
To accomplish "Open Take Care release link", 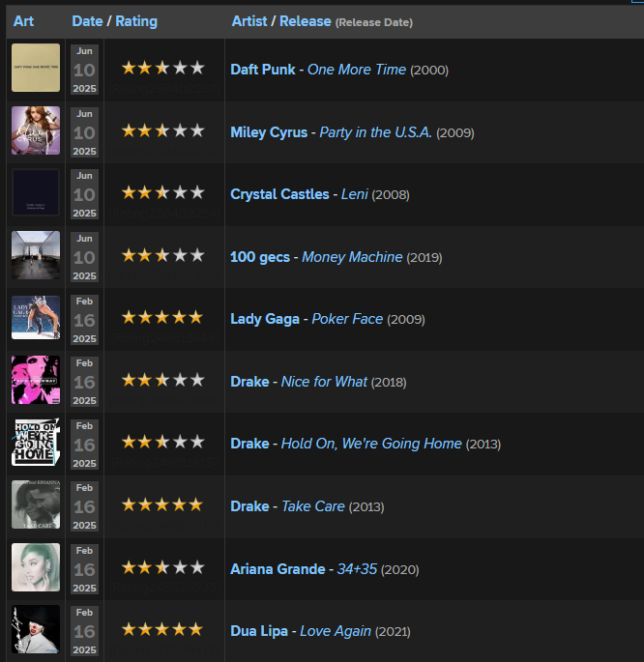I will coord(313,506).
